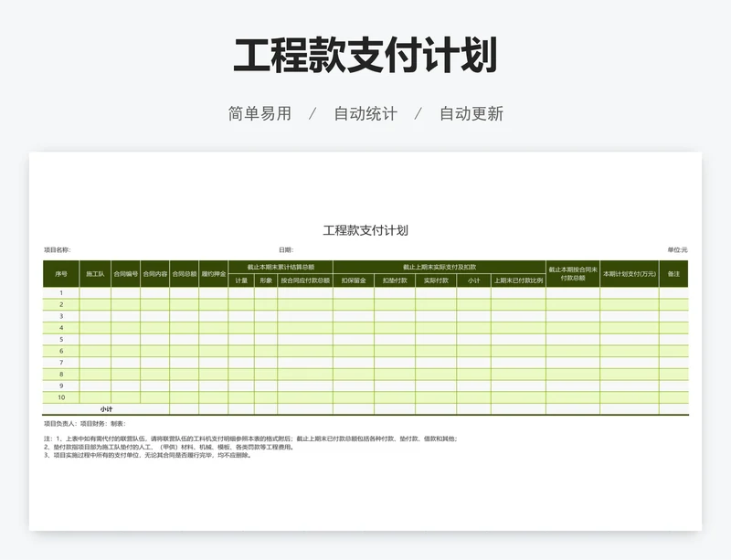Click row number 10 cell

61,397
